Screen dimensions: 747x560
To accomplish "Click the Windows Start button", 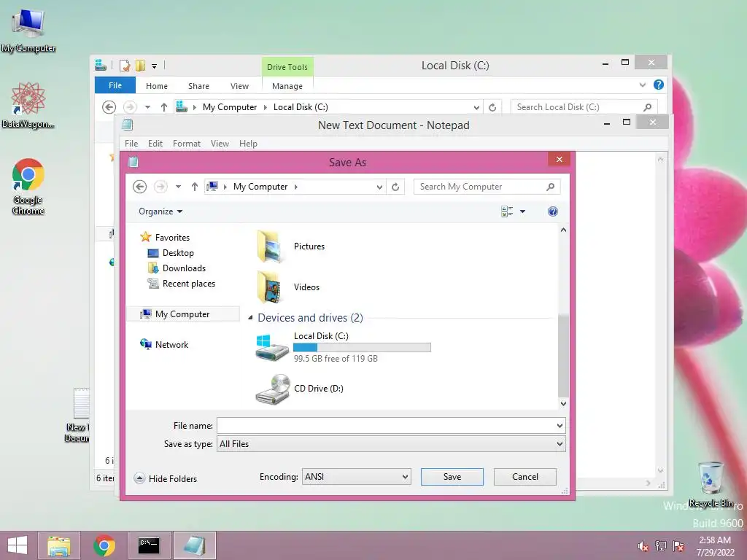I will pyautogui.click(x=18, y=545).
